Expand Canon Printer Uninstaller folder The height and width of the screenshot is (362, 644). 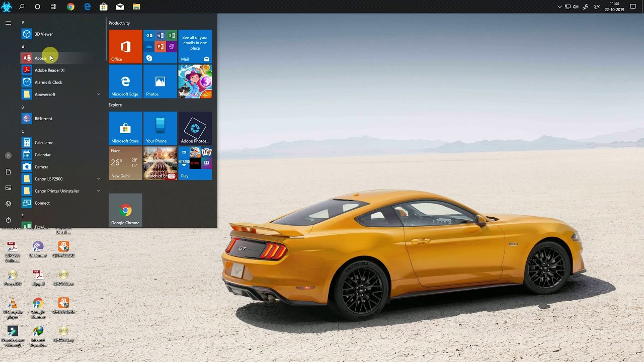60,191
